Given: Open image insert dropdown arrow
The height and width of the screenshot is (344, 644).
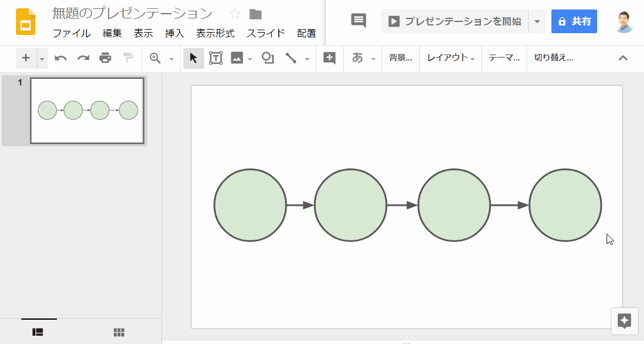Looking at the screenshot, I should [x=250, y=59].
